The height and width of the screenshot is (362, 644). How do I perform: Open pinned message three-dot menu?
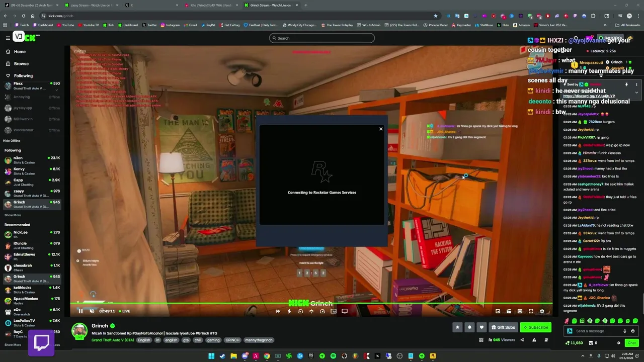636,84
